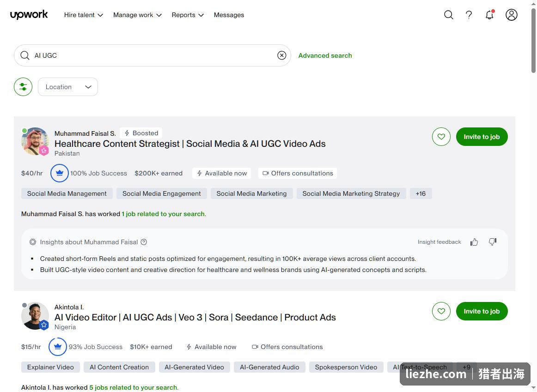Open the help question mark icon

[x=469, y=15]
